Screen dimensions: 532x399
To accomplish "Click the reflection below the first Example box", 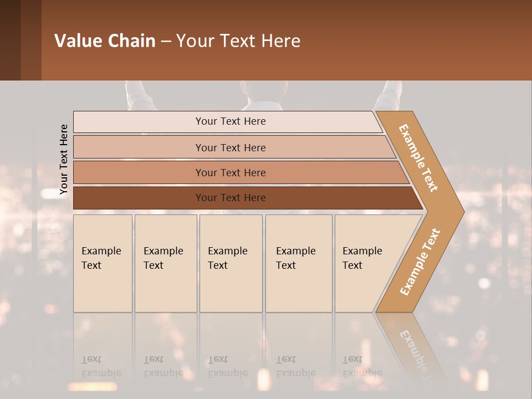I will 103,355.
